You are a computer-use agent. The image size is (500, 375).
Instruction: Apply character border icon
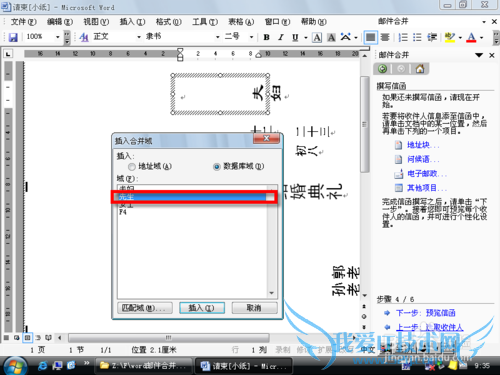click(317, 37)
